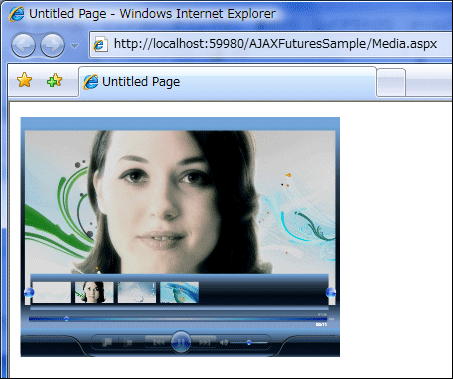The height and width of the screenshot is (379, 453).
Task: Select the chapter thumbnail showing the woman
Action: click(x=94, y=292)
